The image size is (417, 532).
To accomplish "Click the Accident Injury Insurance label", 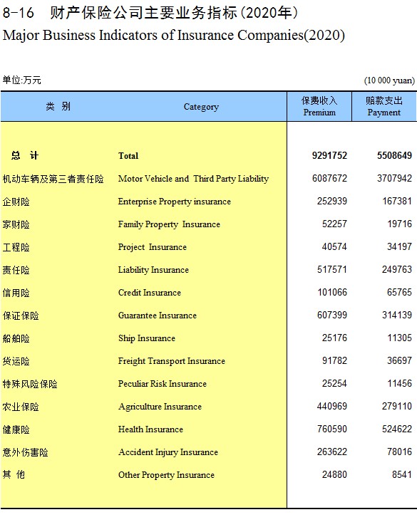I will [168, 452].
